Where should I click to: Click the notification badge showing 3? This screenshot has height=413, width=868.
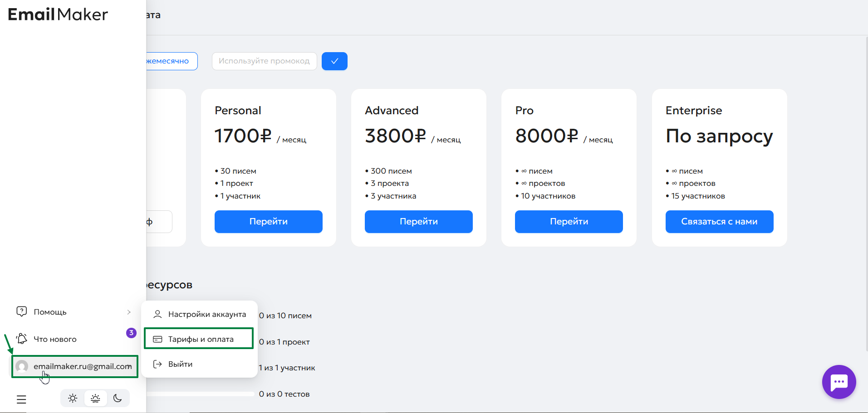[x=131, y=333]
